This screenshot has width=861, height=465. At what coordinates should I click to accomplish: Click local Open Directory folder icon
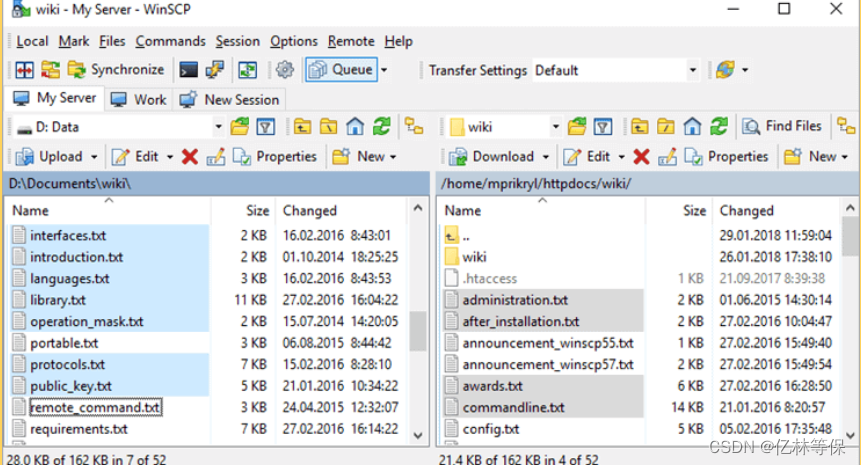point(239,127)
